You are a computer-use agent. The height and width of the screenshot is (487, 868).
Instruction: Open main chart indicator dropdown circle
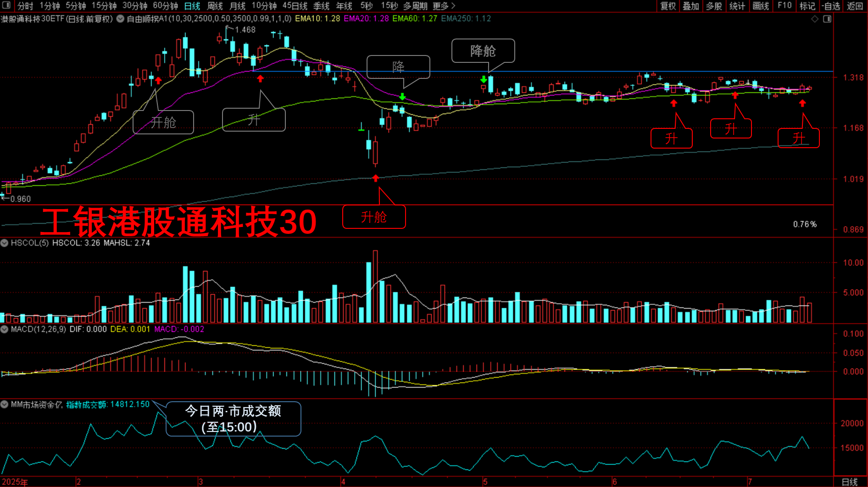point(120,19)
